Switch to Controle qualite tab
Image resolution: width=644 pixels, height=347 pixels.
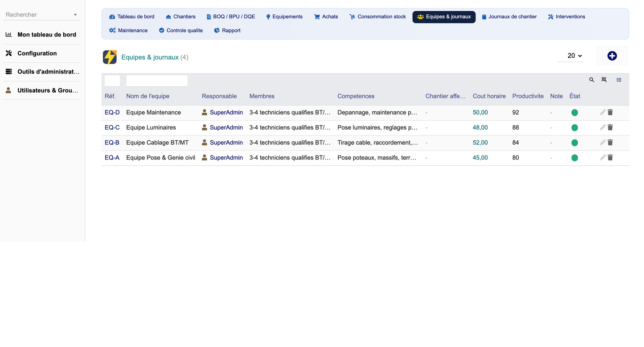(180, 30)
